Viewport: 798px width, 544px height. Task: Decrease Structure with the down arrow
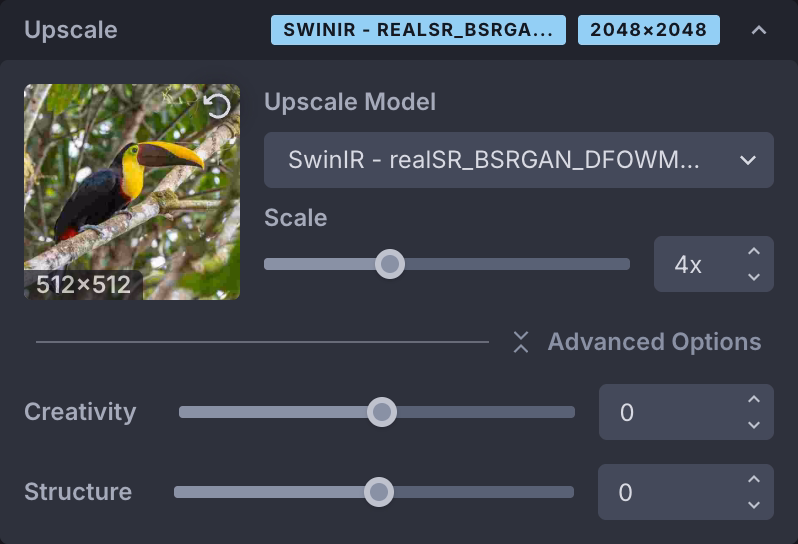click(754, 505)
